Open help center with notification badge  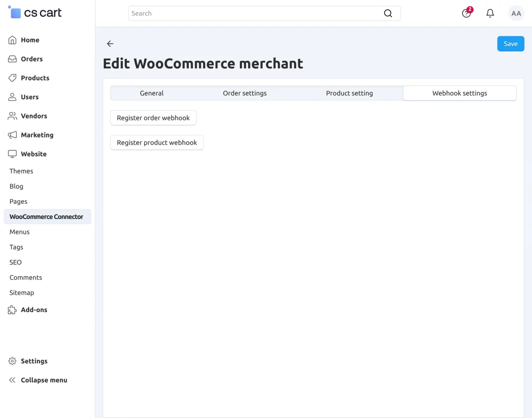pos(467,13)
